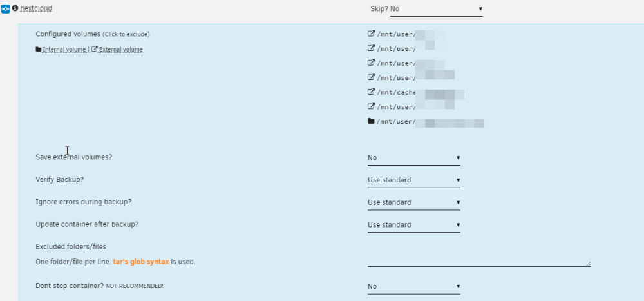Open Update container after backup dropdown
The height and width of the screenshot is (301, 644).
414,225
